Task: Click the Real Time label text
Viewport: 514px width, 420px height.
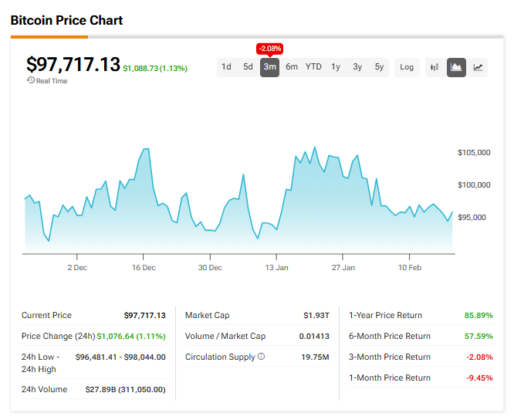Action: pyautogui.click(x=52, y=81)
